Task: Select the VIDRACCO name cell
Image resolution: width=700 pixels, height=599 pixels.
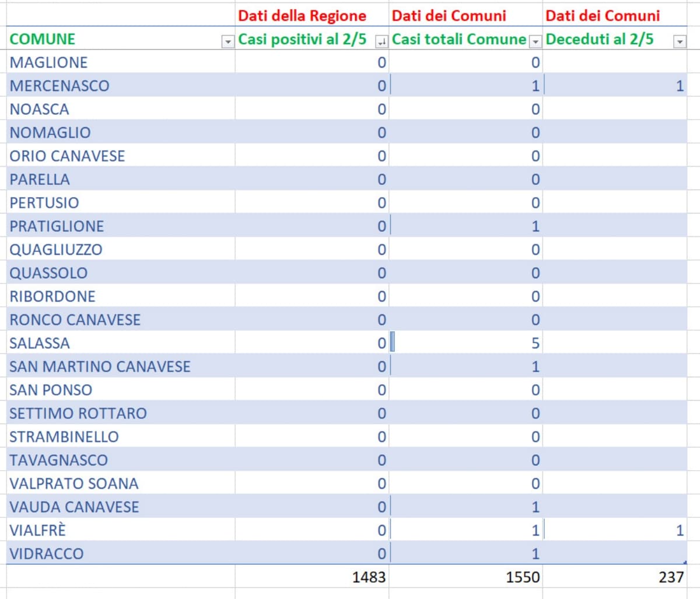Action: (x=47, y=554)
